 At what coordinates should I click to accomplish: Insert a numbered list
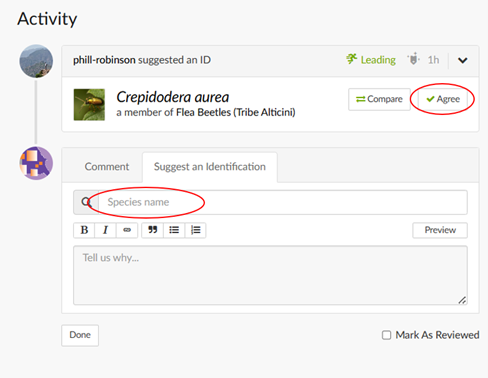195,230
